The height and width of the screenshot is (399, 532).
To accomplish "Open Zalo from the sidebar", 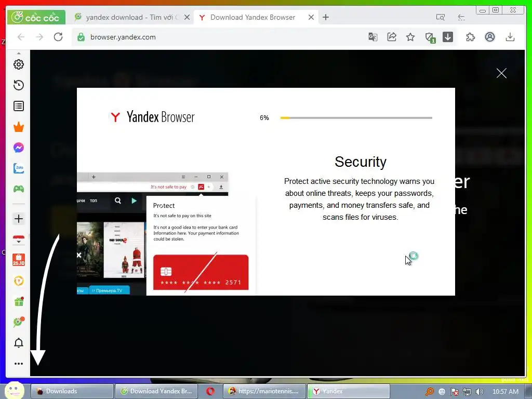I will (x=19, y=168).
